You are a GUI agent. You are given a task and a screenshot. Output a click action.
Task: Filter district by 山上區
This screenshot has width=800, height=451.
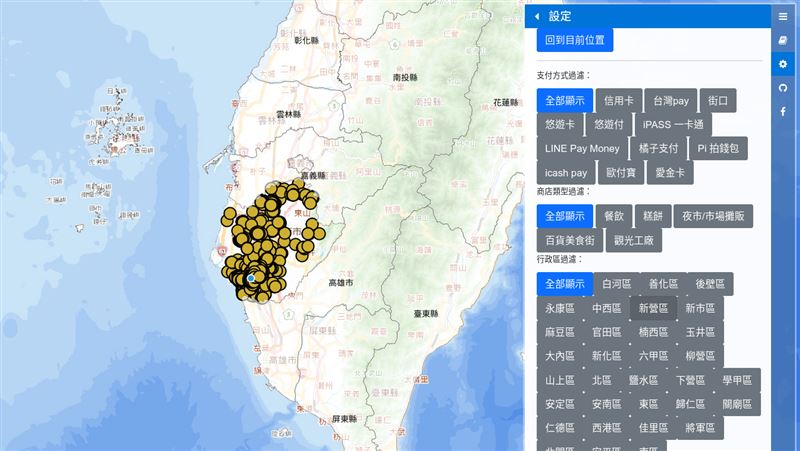[560, 380]
